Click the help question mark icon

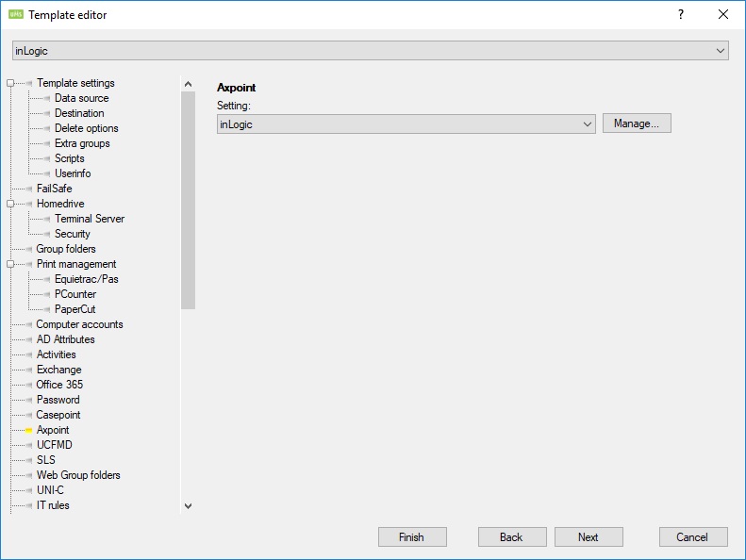click(681, 14)
